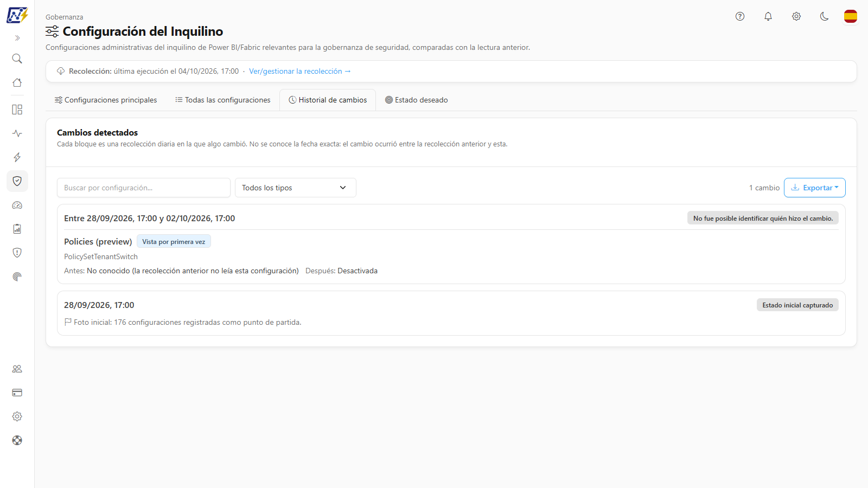Open the notifications bell

click(768, 16)
